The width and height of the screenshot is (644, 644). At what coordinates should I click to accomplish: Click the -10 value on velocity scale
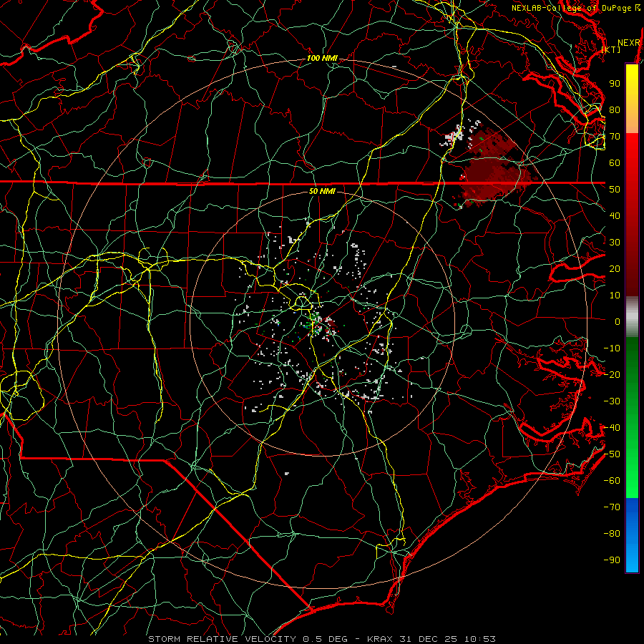click(x=612, y=348)
